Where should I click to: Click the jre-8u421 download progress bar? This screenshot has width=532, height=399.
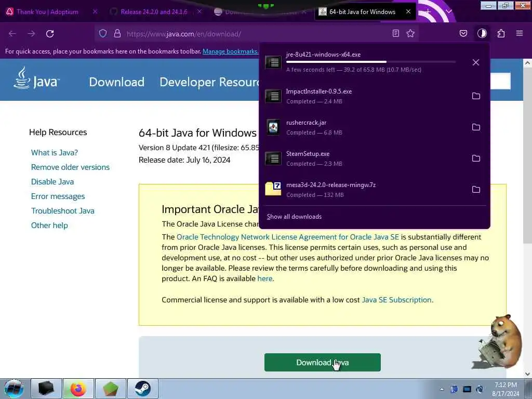[x=371, y=62]
